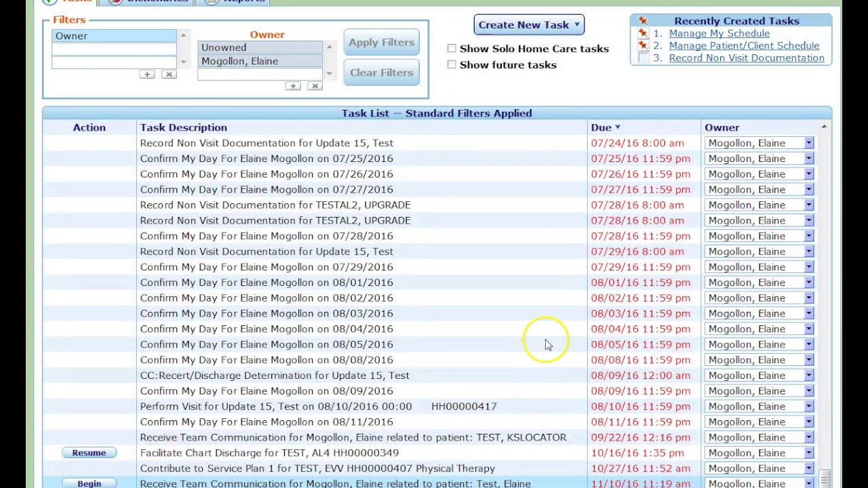Click due date 08/09/16 12:00 am

pos(641,375)
